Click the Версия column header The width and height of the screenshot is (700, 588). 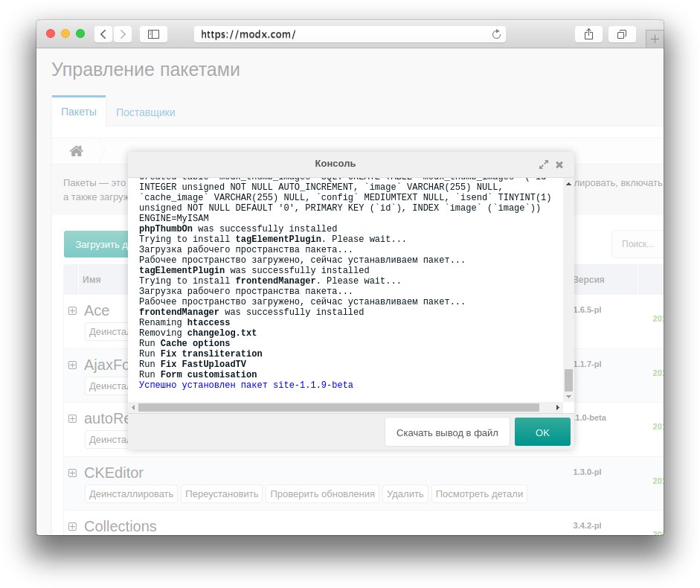point(589,280)
